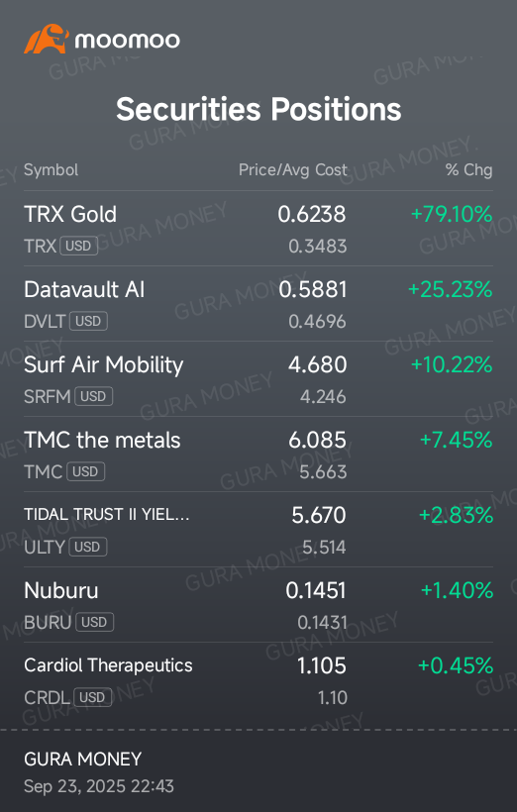Select the Price/Avg Cost column header

(x=293, y=170)
